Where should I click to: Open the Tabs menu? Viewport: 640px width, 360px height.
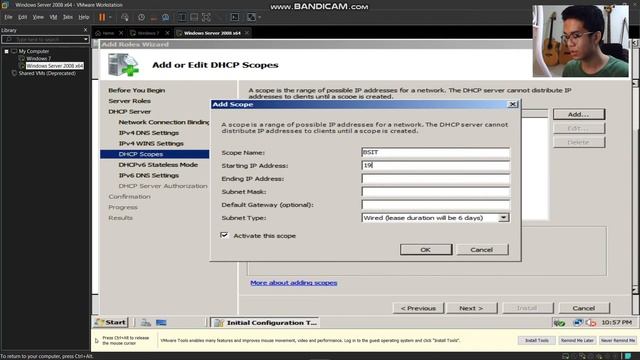pyautogui.click(x=68, y=17)
